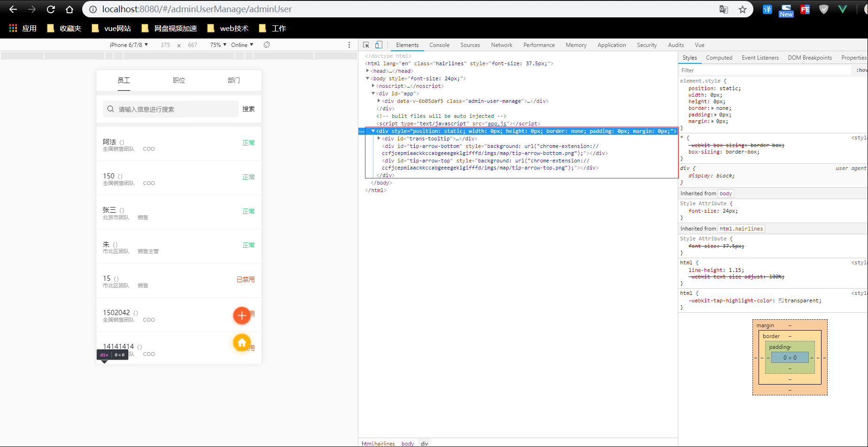Expand the padding shorthand in element.style
The image size is (868, 447).
(716, 115)
